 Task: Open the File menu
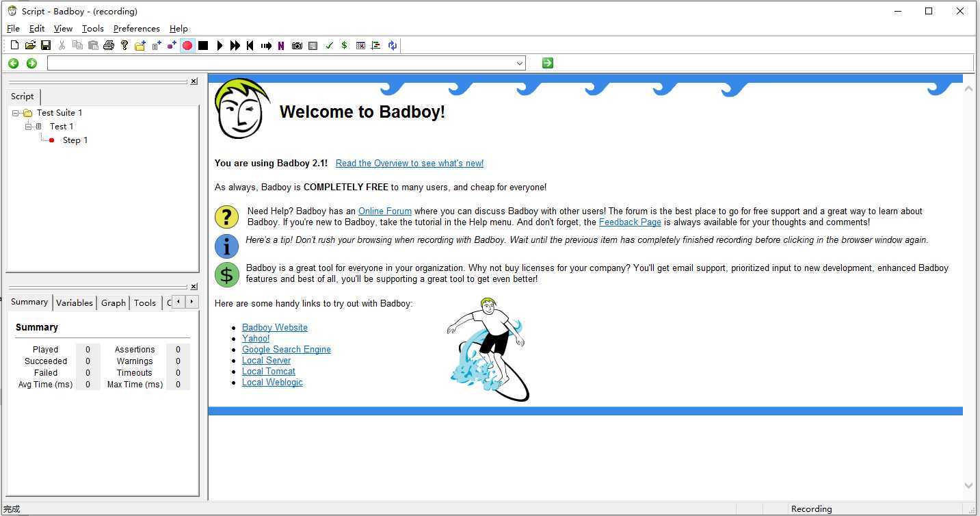(x=13, y=29)
